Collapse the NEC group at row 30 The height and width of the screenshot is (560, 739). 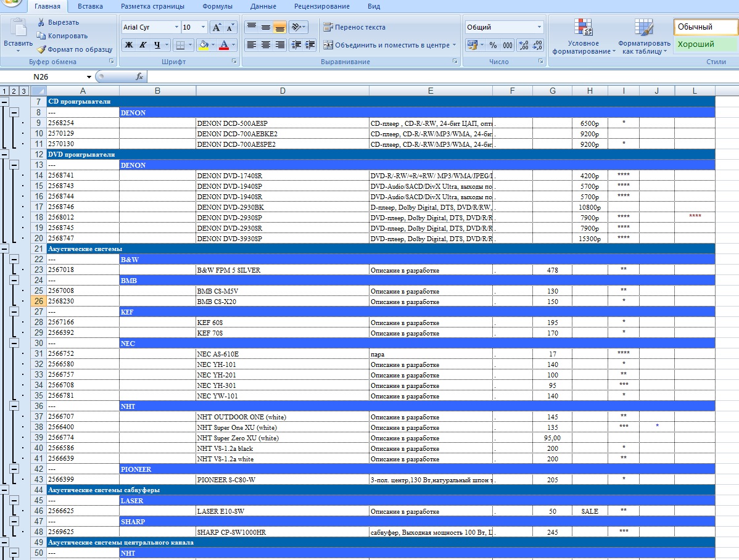tap(14, 343)
